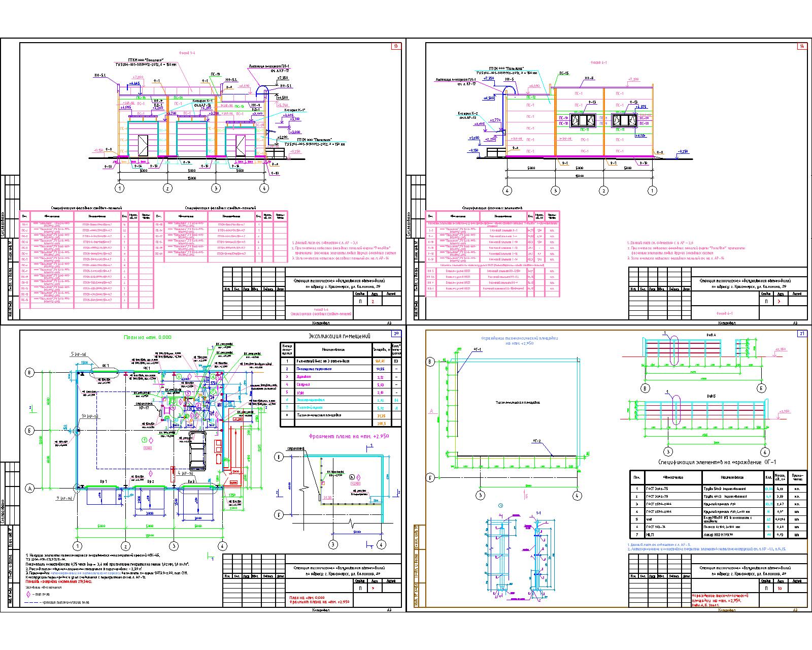812x650 pixels.
Task: Select heading "Спецификация элементов на ограждение ОГ-1"
Action: (x=716, y=462)
